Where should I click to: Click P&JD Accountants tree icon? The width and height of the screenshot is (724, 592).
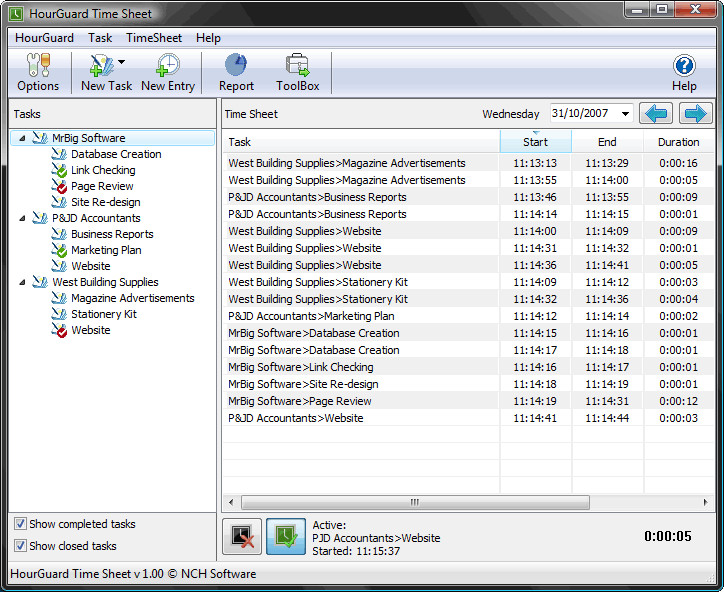tap(40, 218)
